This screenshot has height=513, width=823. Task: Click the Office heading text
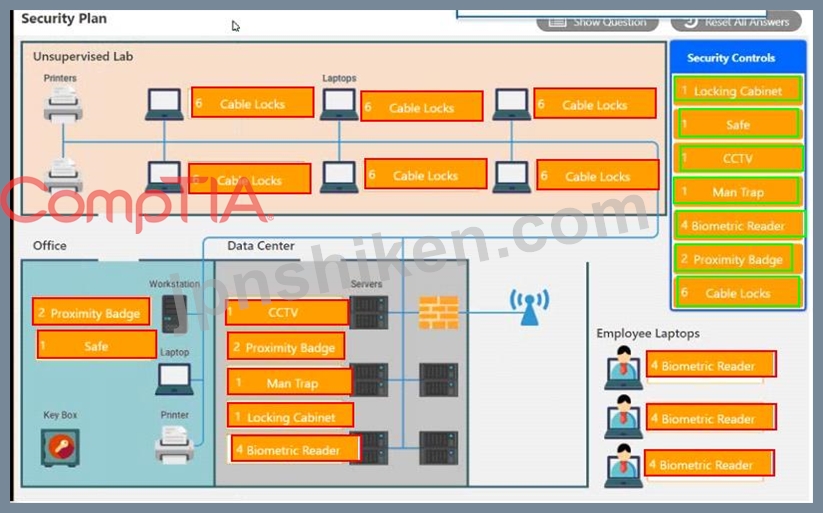[50, 246]
